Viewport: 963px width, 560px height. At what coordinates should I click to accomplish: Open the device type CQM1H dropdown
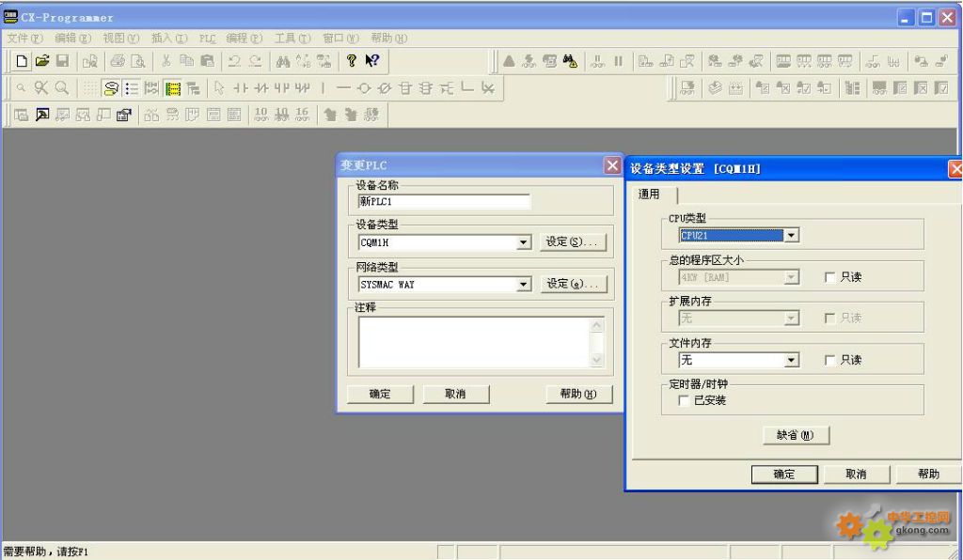(x=523, y=243)
